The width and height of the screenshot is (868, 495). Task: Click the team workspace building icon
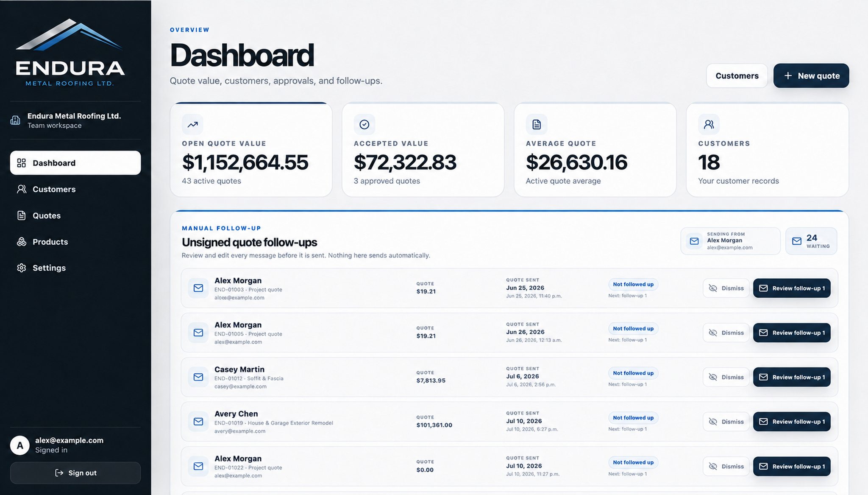click(15, 120)
